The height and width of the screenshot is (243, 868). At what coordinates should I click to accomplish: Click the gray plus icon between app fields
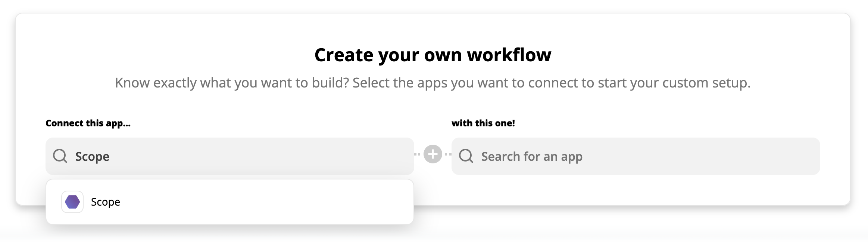(x=433, y=154)
